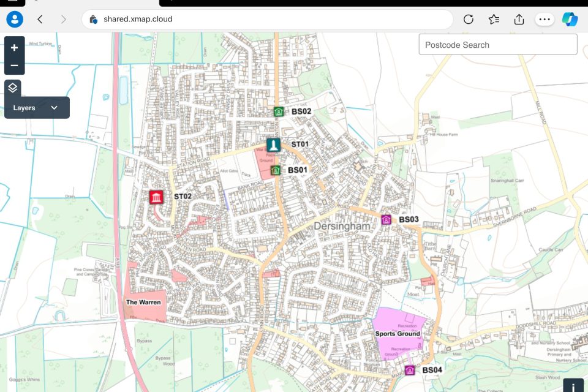This screenshot has height=392, width=588.
Task: Click the ST01 marker label text
Action: pyautogui.click(x=300, y=144)
